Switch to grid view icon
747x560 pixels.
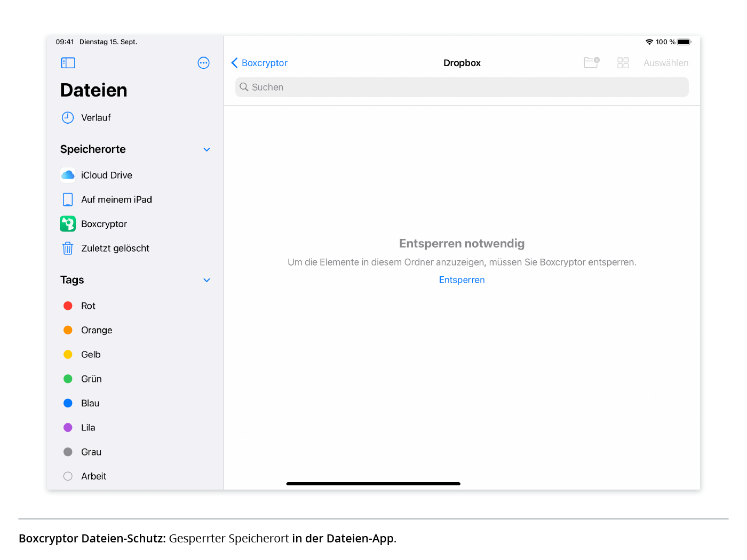tap(623, 63)
